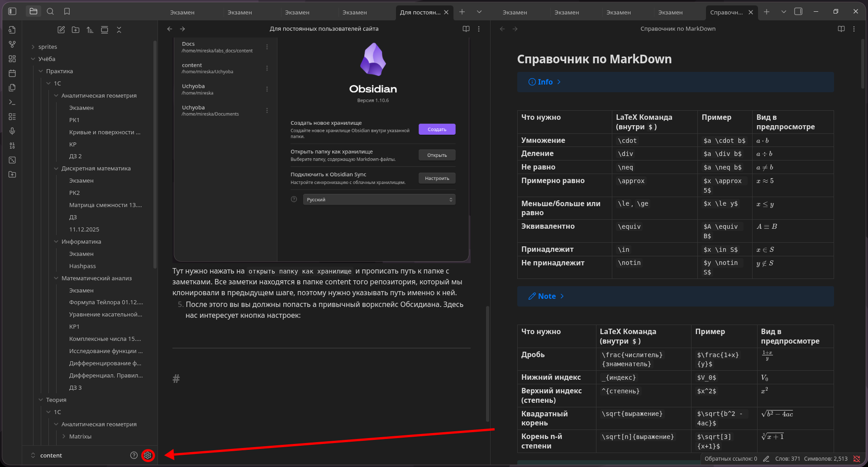Open graph view from left ribbon

[x=12, y=44]
